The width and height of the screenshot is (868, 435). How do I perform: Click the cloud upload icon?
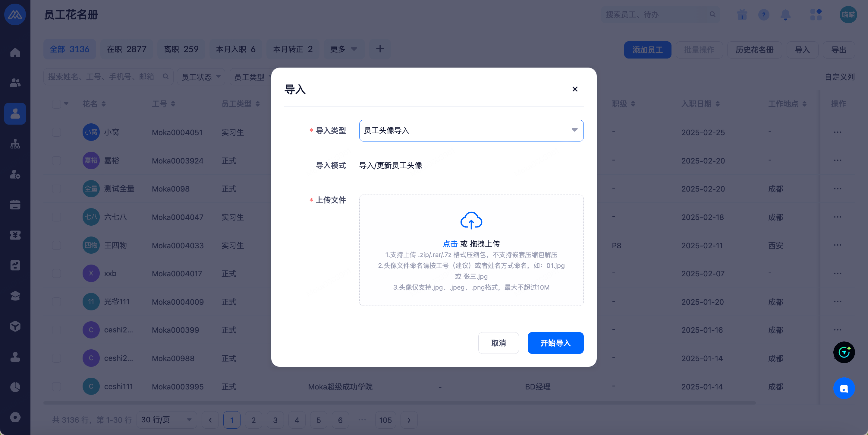pos(471,221)
